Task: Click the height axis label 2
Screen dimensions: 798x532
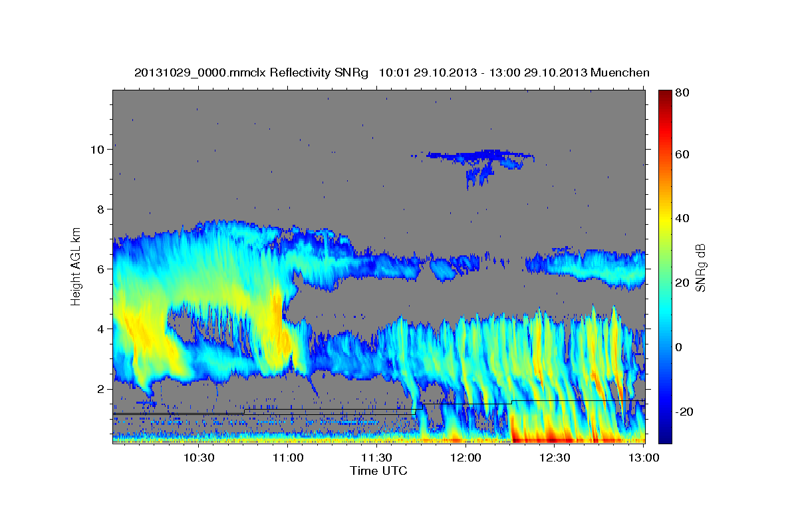Action: (x=101, y=389)
